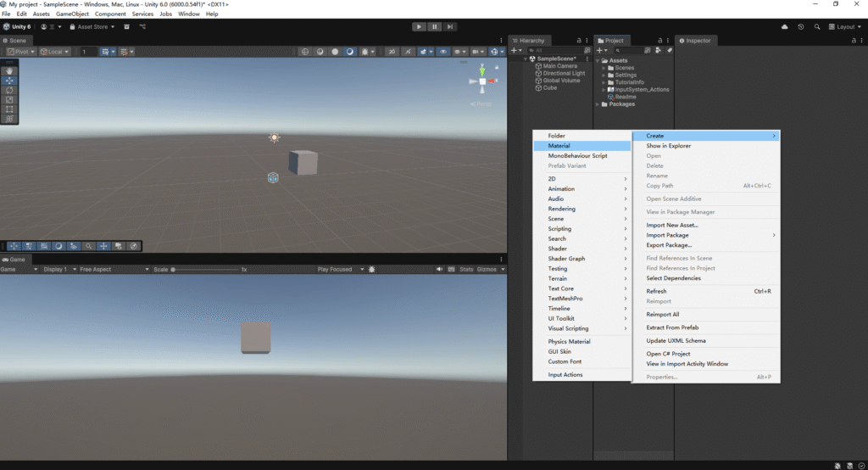Screen dimensions: 868x470
Task: Select the Move tool in Scene toolbar
Action: (9, 81)
